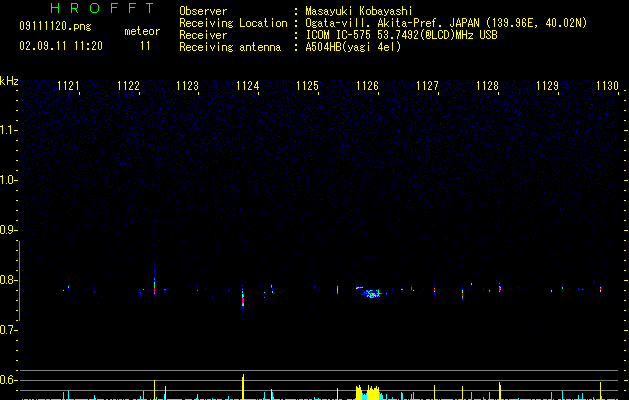
Task: Click the kHz axis unit label
Action: [9, 81]
